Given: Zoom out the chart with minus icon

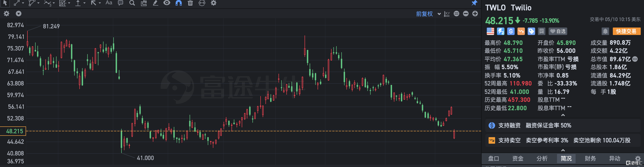Looking at the screenshot, I should pos(466,14).
